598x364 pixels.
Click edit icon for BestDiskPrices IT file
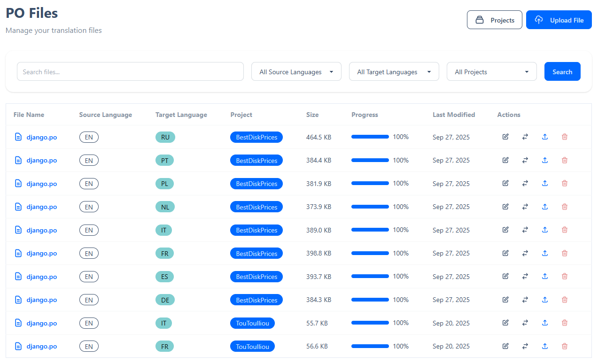[x=505, y=230]
